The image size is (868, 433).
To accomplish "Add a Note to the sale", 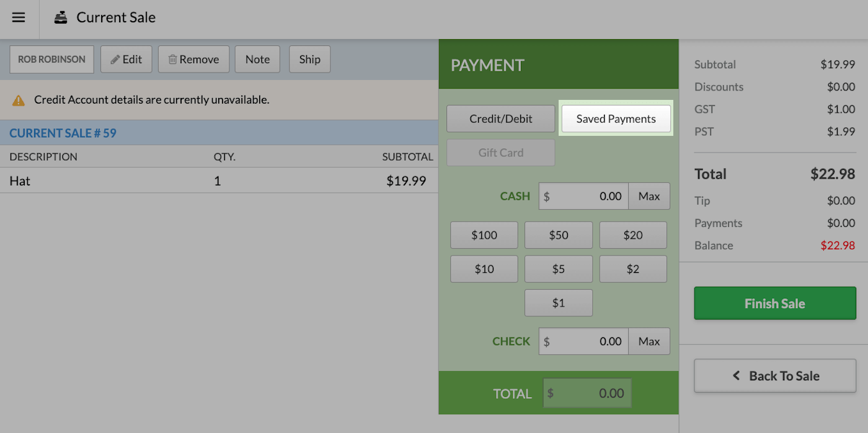I will pos(257,60).
